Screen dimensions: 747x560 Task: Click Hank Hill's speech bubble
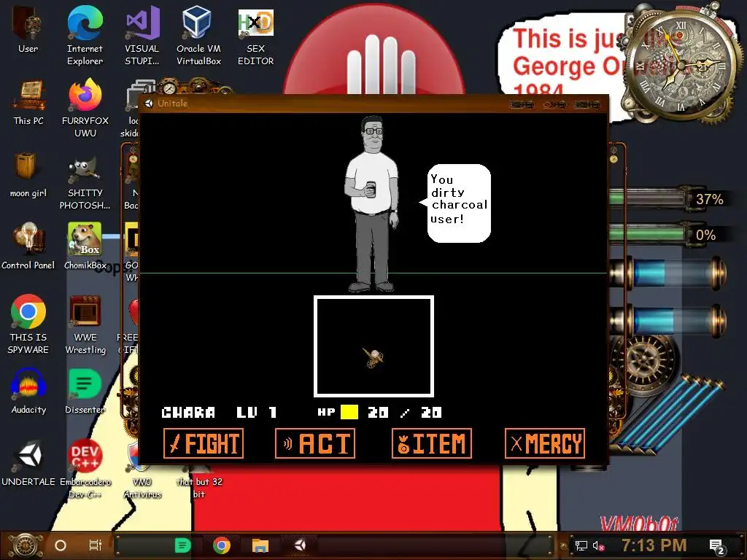pyautogui.click(x=458, y=203)
